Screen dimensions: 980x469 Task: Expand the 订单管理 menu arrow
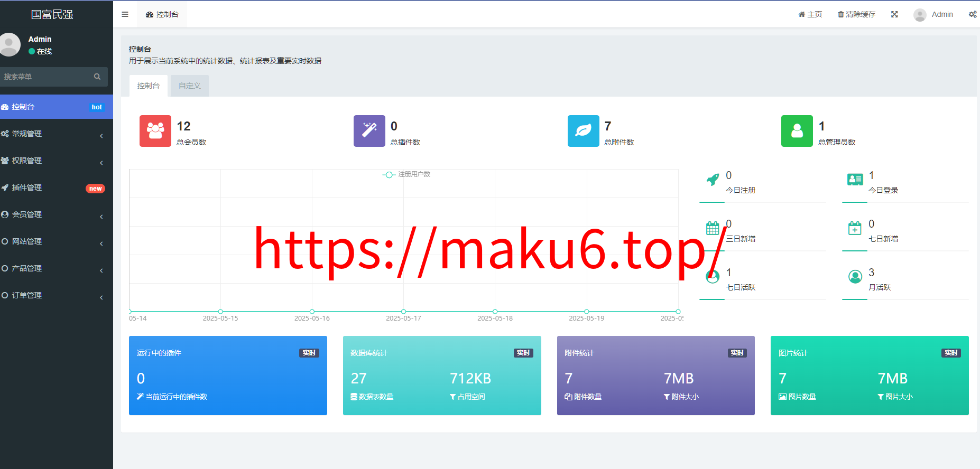[101, 298]
